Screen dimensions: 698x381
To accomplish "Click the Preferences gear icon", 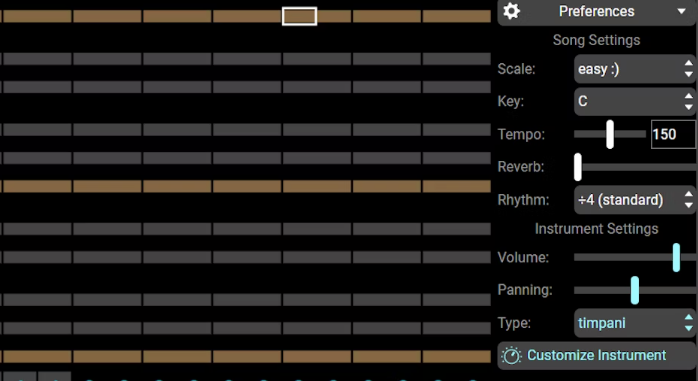I will [511, 11].
